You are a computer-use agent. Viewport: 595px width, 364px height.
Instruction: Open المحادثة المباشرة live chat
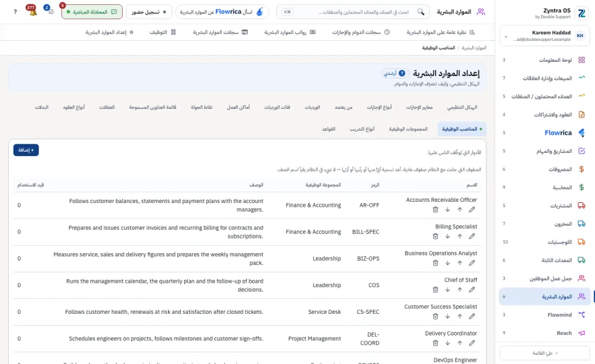pos(92,12)
